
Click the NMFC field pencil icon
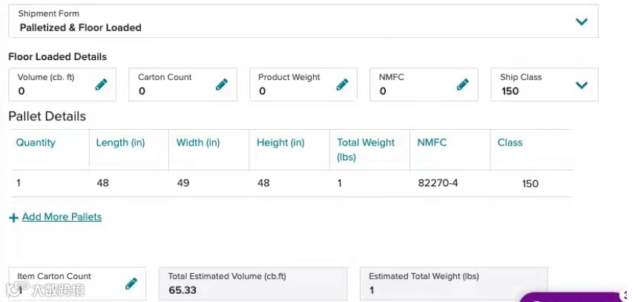coord(462,85)
